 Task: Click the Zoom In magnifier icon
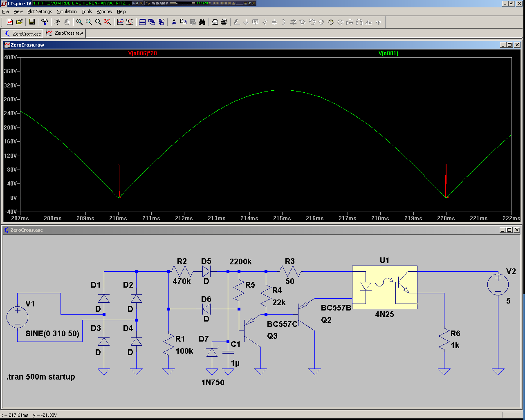(x=79, y=22)
